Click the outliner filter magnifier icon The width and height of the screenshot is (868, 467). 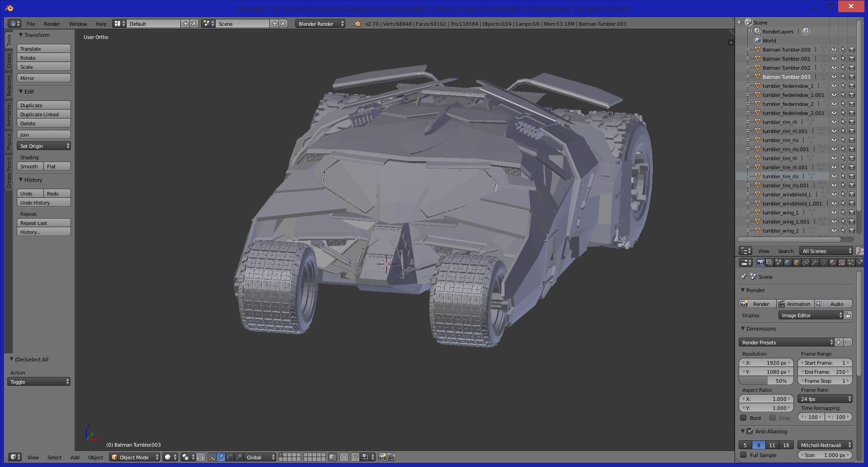pyautogui.click(x=860, y=251)
